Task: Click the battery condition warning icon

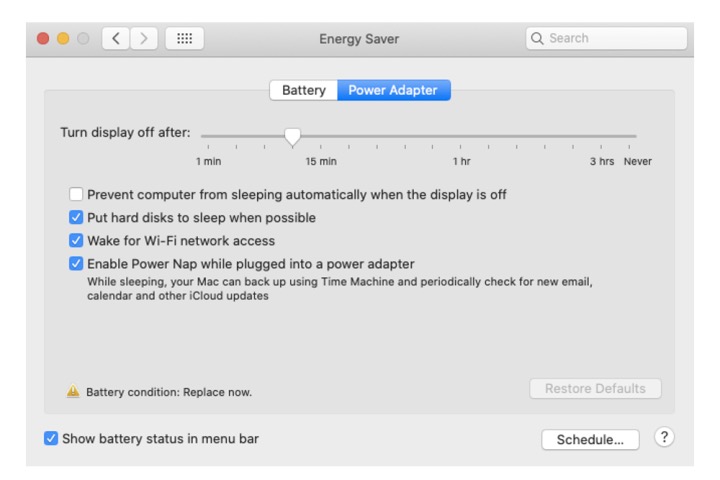Action: (73, 392)
